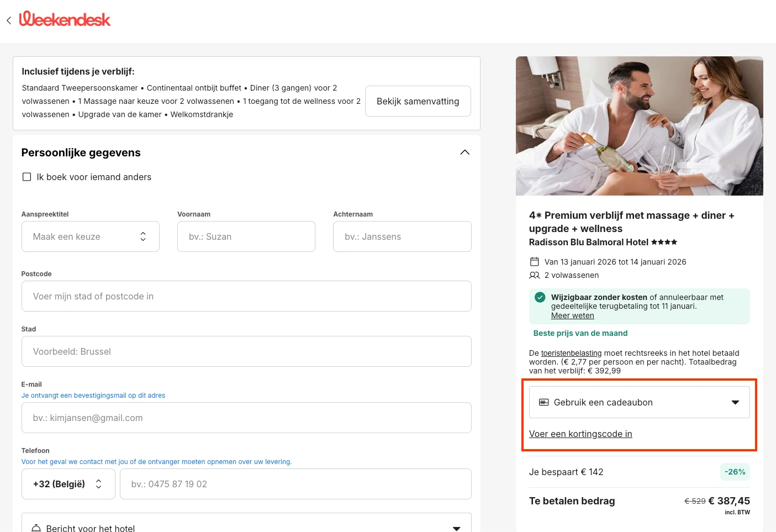776x532 pixels.
Task: Click the Bekijk samenvatting button
Action: (x=418, y=101)
